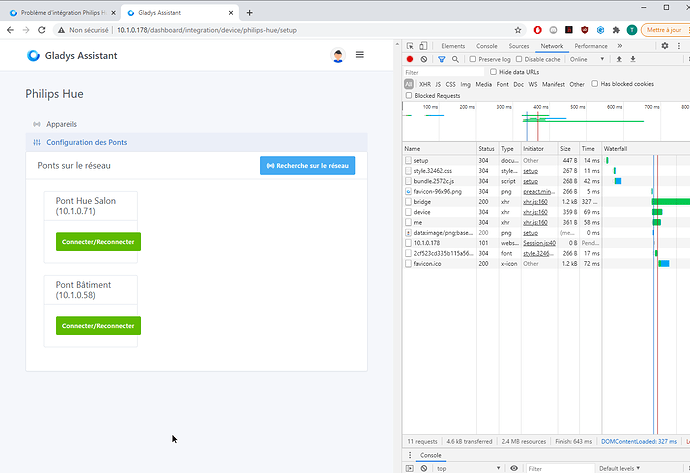Image resolution: width=690 pixels, height=473 pixels.
Task: Open the console top context dropdown
Action: (469, 468)
